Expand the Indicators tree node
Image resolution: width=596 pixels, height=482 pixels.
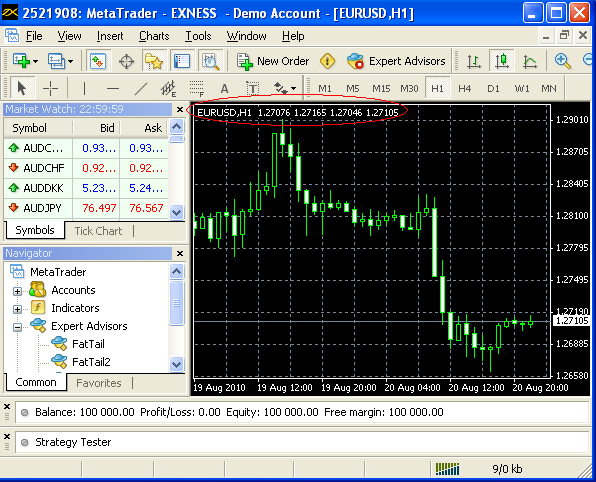pyautogui.click(x=17, y=309)
